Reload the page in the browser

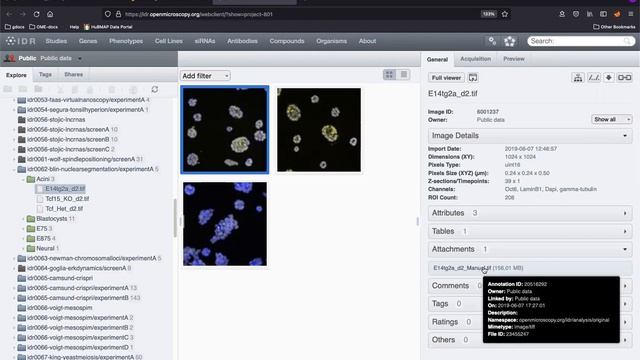(x=36, y=14)
